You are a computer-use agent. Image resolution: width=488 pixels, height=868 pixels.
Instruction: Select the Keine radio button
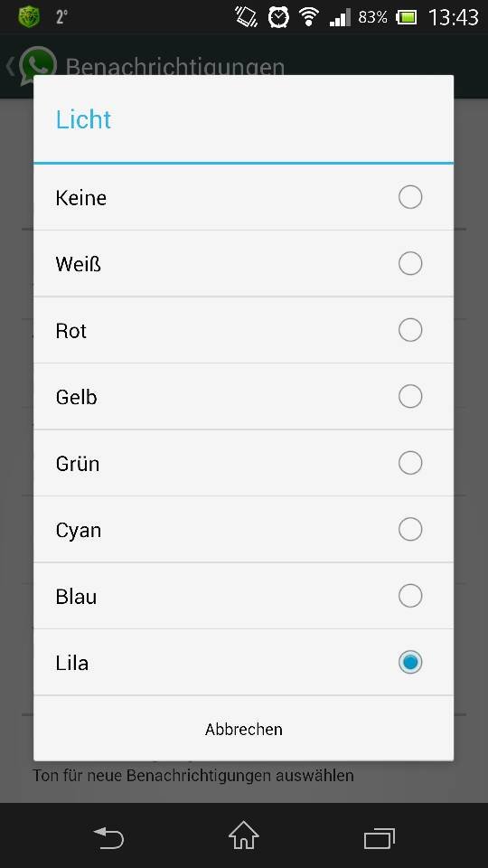tap(410, 197)
